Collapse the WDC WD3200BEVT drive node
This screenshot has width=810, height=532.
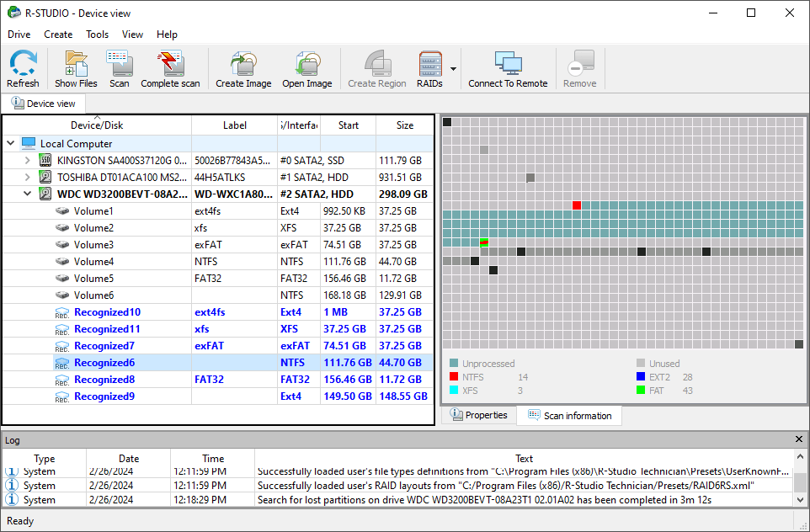click(x=28, y=194)
